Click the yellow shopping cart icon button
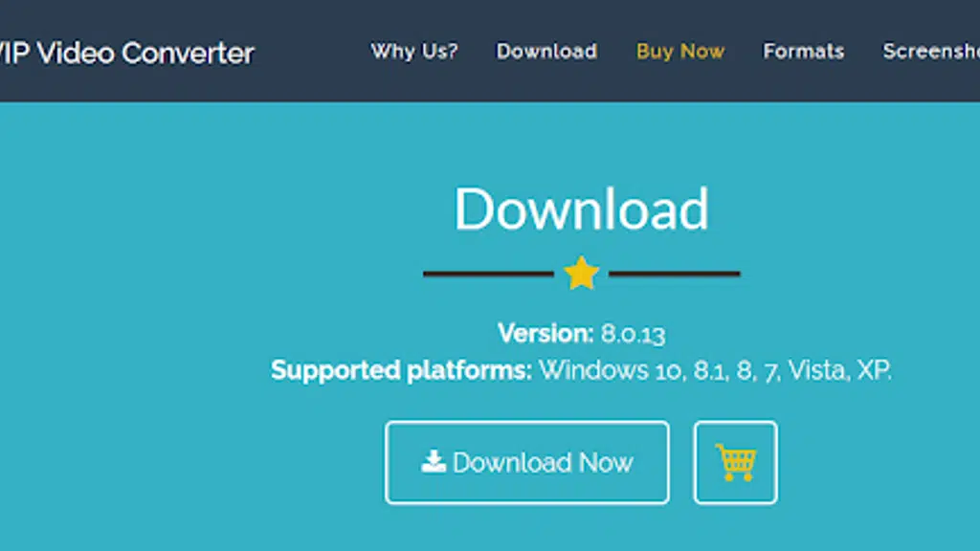The width and height of the screenshot is (980, 551). click(736, 462)
